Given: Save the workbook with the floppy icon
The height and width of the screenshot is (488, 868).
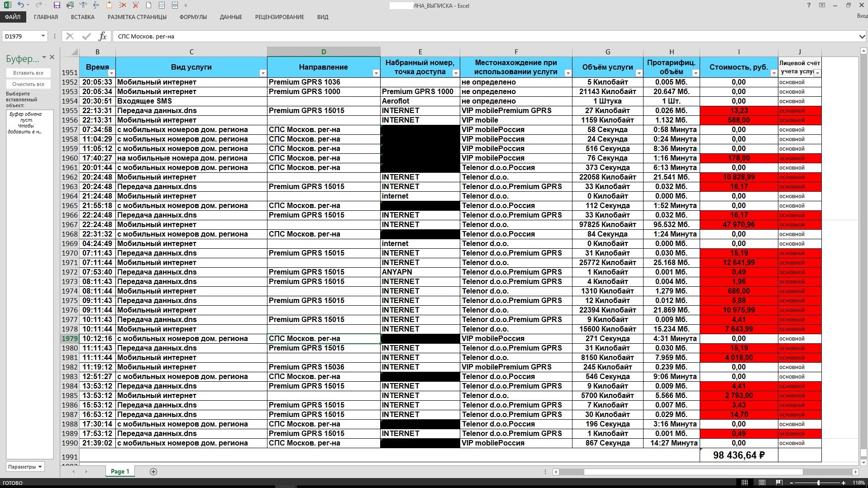Looking at the screenshot, I should 57,5.
